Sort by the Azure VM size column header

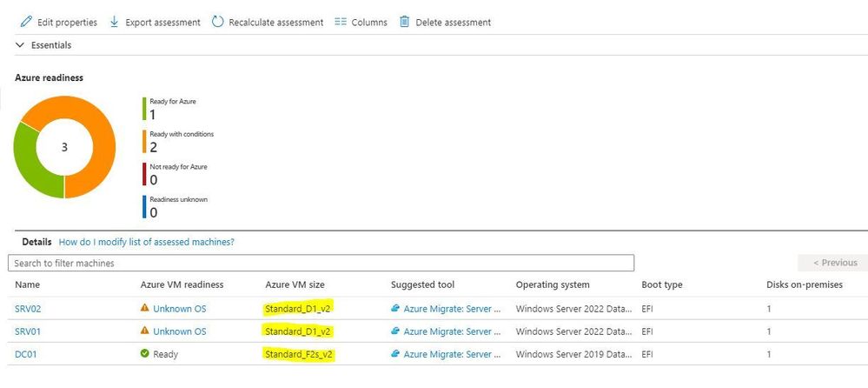295,284
